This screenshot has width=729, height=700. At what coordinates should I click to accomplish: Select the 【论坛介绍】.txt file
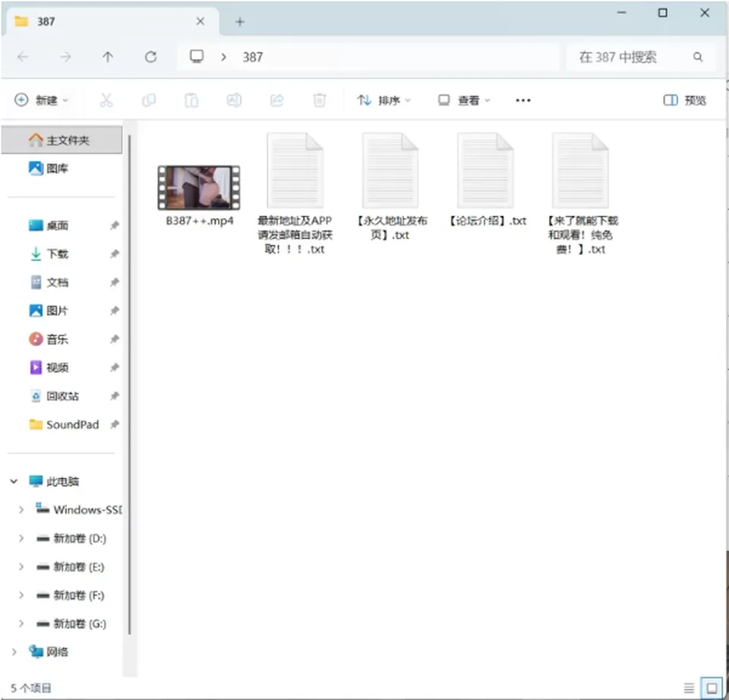click(487, 181)
